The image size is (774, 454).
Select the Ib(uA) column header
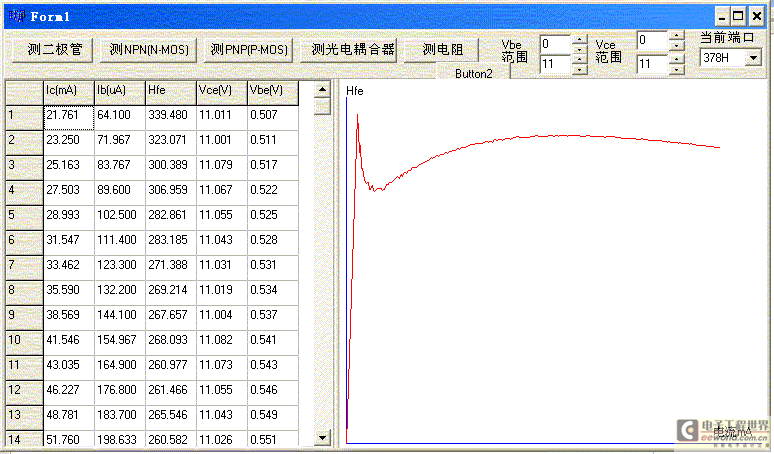click(119, 93)
